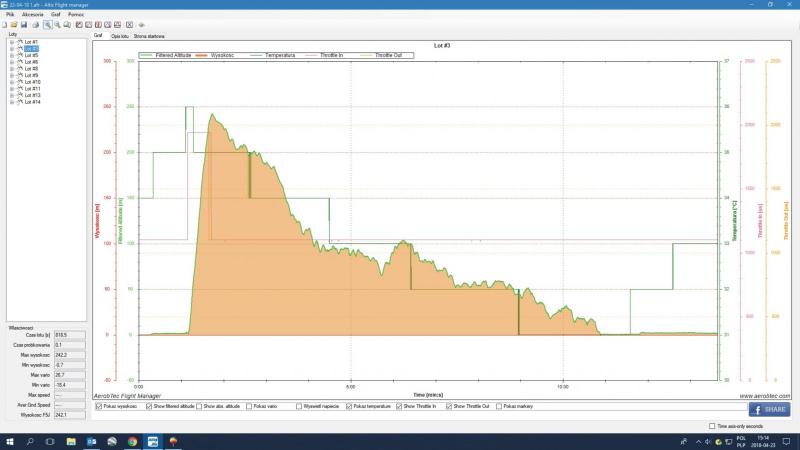800x450 pixels.
Task: Open Chrome from the Windows taskbar
Action: pos(133,442)
